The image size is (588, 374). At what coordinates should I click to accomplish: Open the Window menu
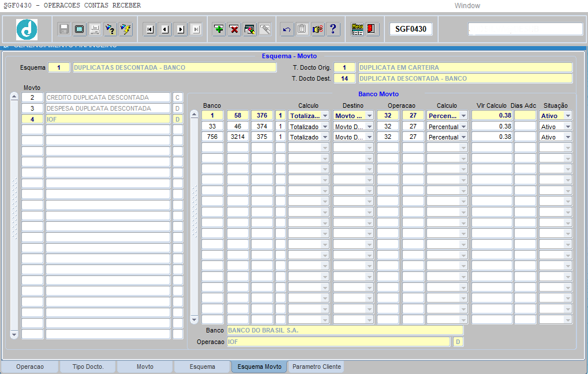tap(467, 6)
